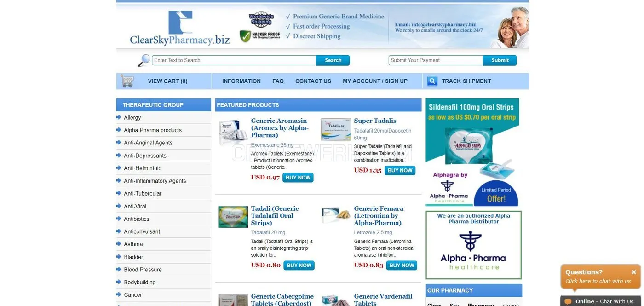Select Blood Pressure category

click(x=143, y=270)
